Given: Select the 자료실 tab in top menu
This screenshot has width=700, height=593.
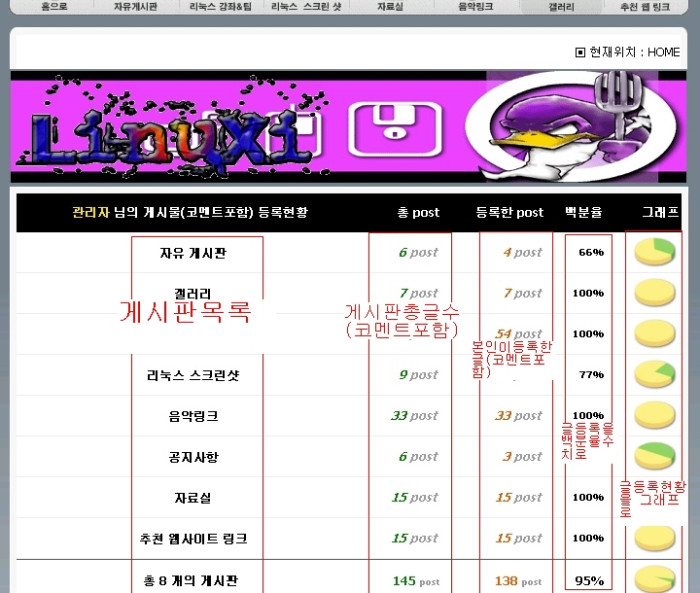Looking at the screenshot, I should click(390, 6).
